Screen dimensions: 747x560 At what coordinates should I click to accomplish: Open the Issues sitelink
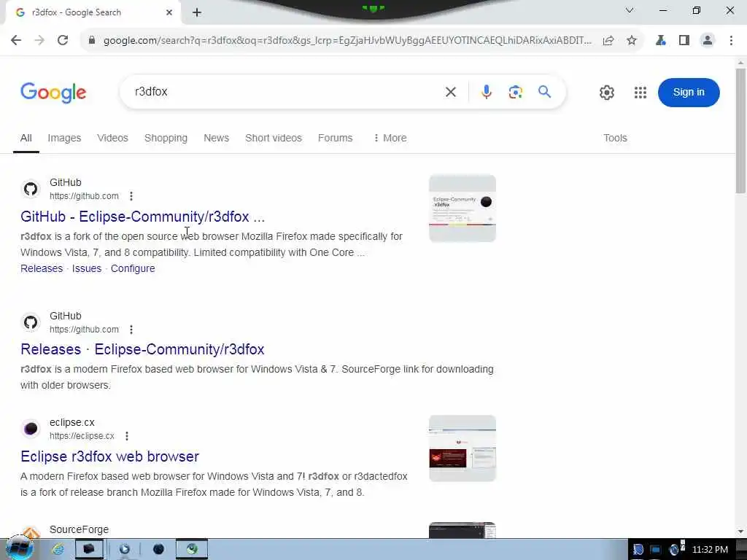pyautogui.click(x=87, y=268)
